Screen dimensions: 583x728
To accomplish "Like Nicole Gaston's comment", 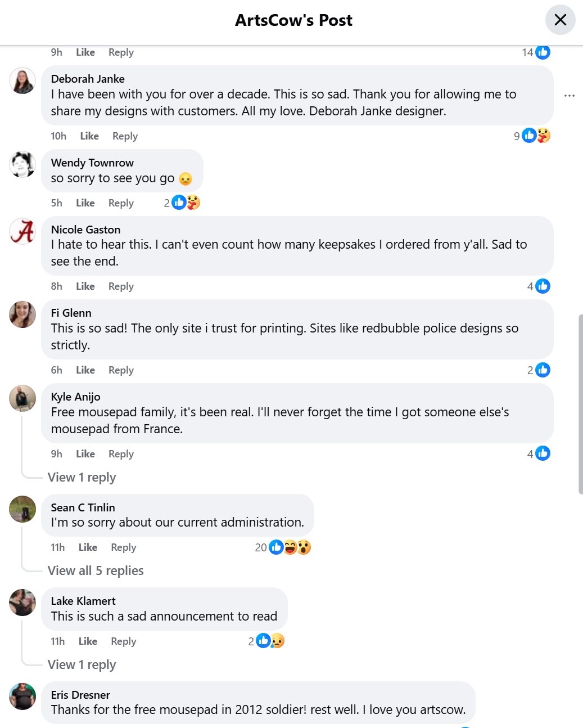I will coord(85,286).
